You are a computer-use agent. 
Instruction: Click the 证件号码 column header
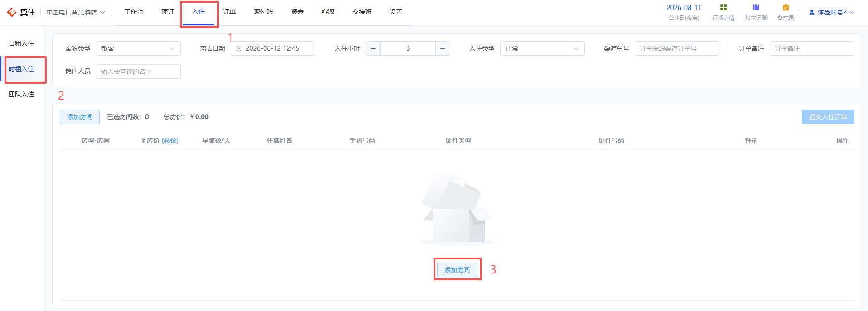click(612, 140)
